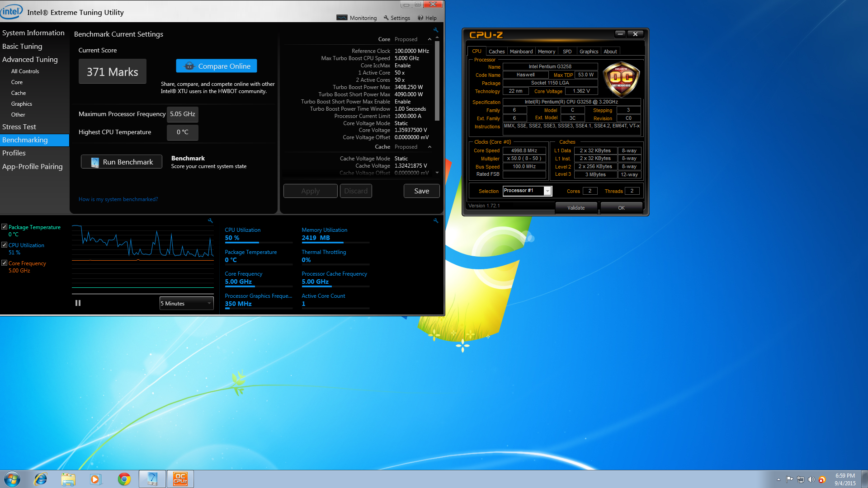Click the volume icon in system tray

811,479
